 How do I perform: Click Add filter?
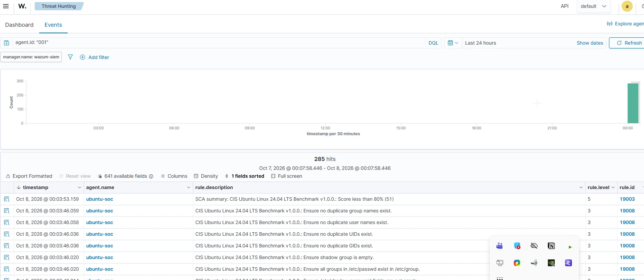coord(94,57)
